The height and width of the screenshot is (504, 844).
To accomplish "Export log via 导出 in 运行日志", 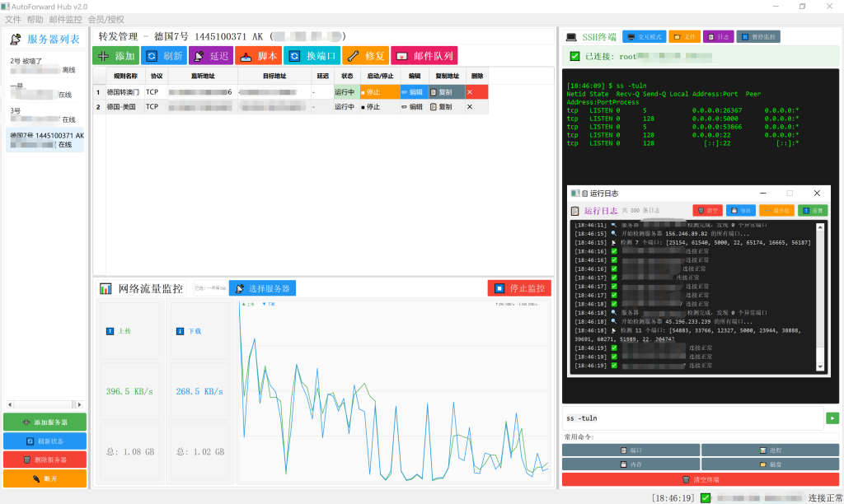I will [x=741, y=210].
